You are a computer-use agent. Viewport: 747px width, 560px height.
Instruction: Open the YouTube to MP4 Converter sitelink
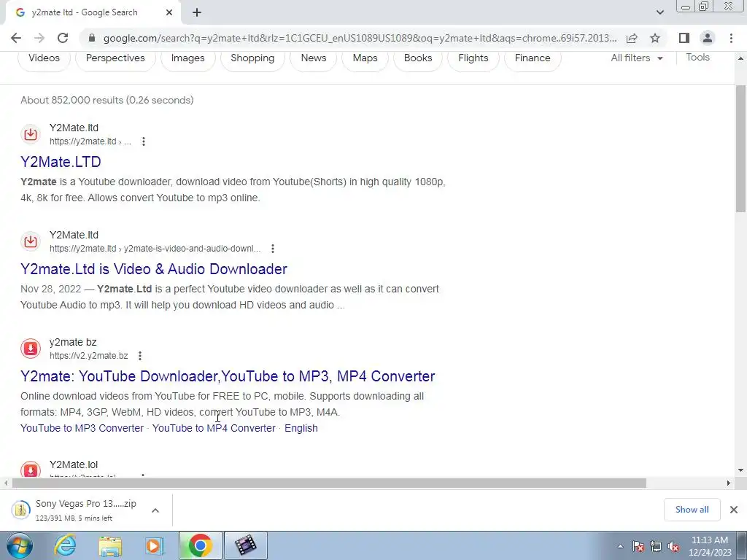(x=214, y=428)
